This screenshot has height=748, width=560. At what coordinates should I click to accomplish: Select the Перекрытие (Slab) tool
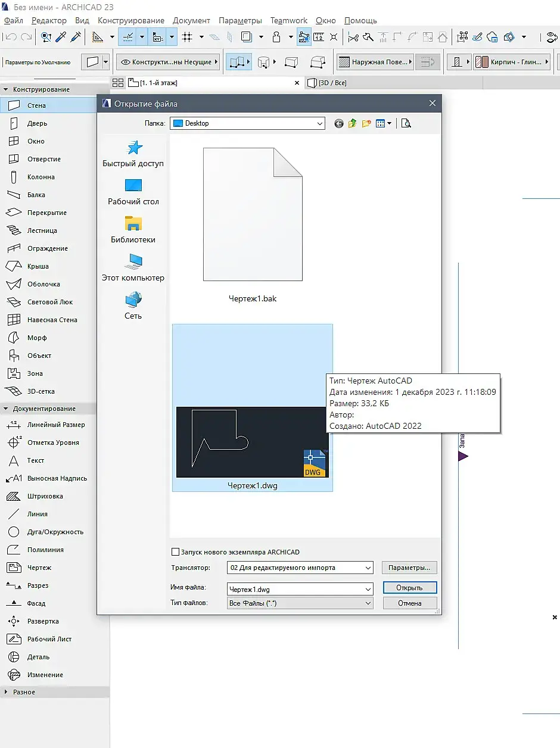[x=46, y=213]
